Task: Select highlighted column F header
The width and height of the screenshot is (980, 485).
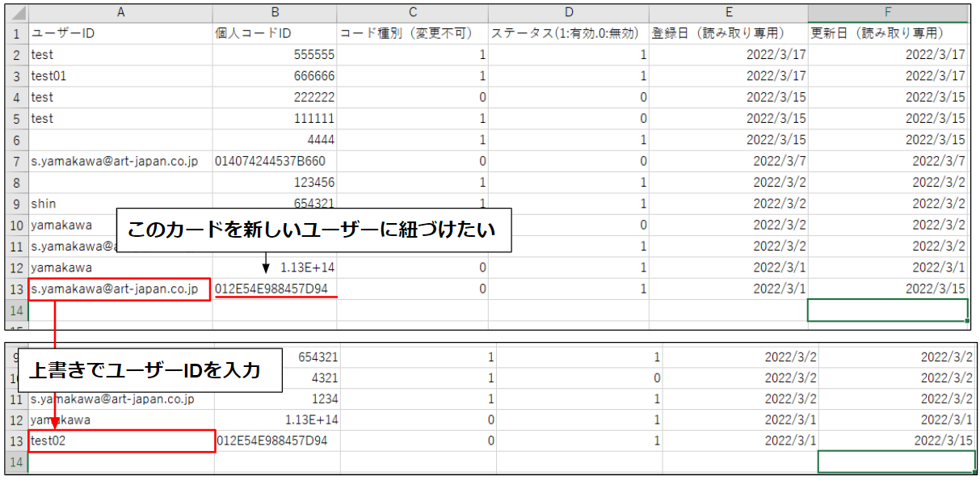Action: (x=888, y=13)
